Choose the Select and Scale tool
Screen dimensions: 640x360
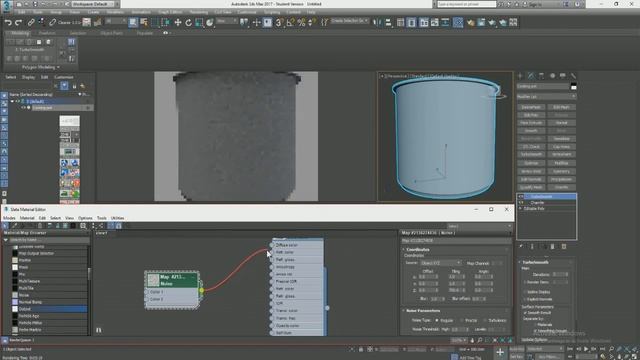click(199, 22)
